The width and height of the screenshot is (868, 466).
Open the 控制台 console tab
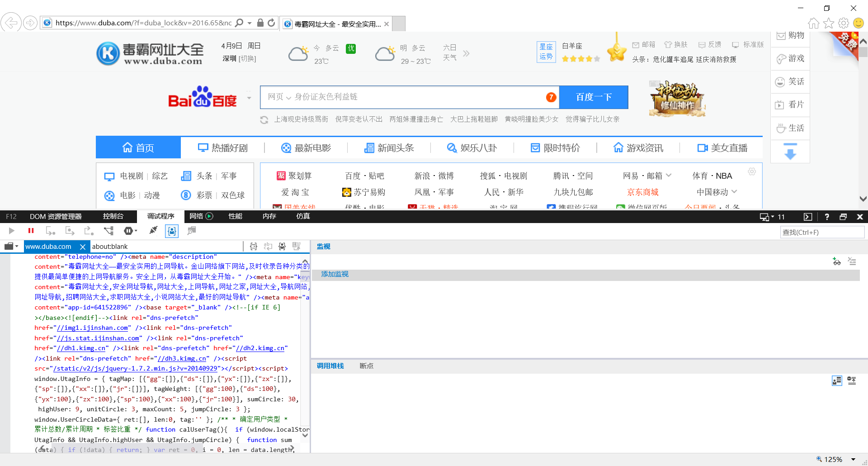click(x=113, y=216)
